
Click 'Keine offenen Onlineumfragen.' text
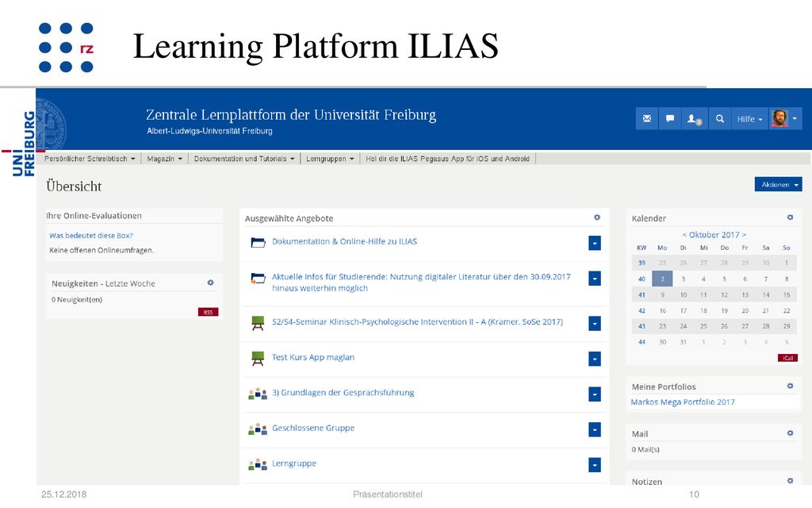click(x=101, y=250)
